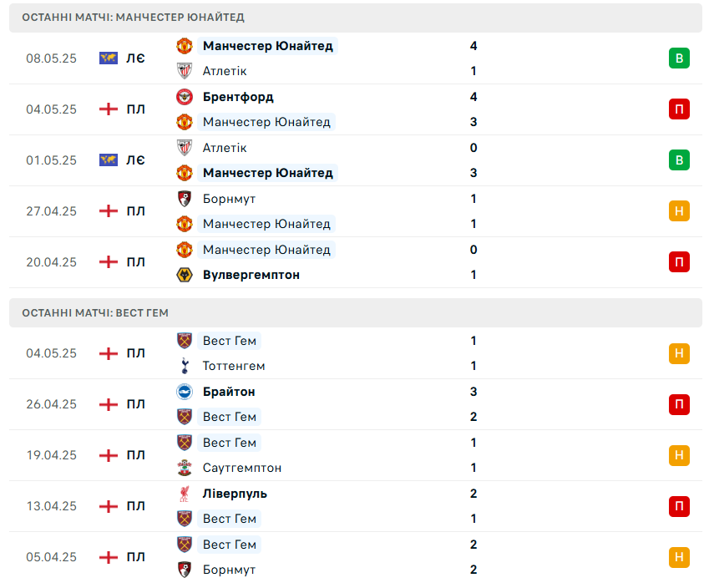714x588 pixels.
Task: Open the Ліверпуль team link
Action: coord(235,494)
